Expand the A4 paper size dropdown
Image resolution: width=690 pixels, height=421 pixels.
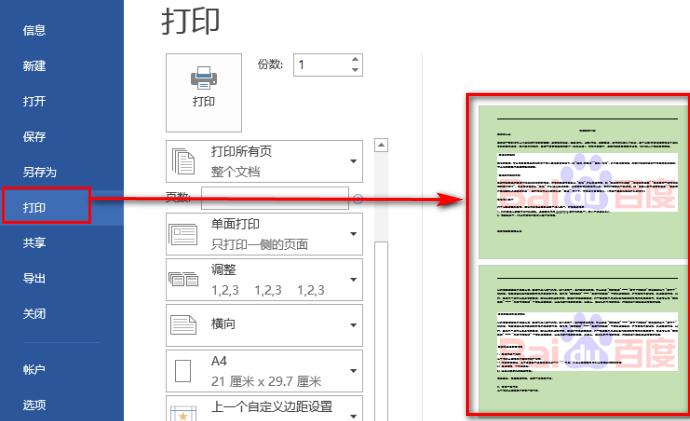(353, 371)
